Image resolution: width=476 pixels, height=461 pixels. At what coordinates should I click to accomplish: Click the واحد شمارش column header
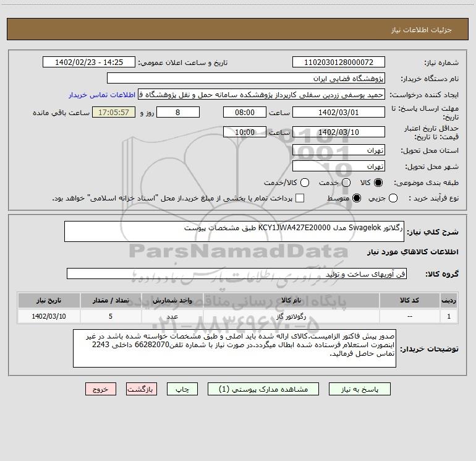click(172, 300)
